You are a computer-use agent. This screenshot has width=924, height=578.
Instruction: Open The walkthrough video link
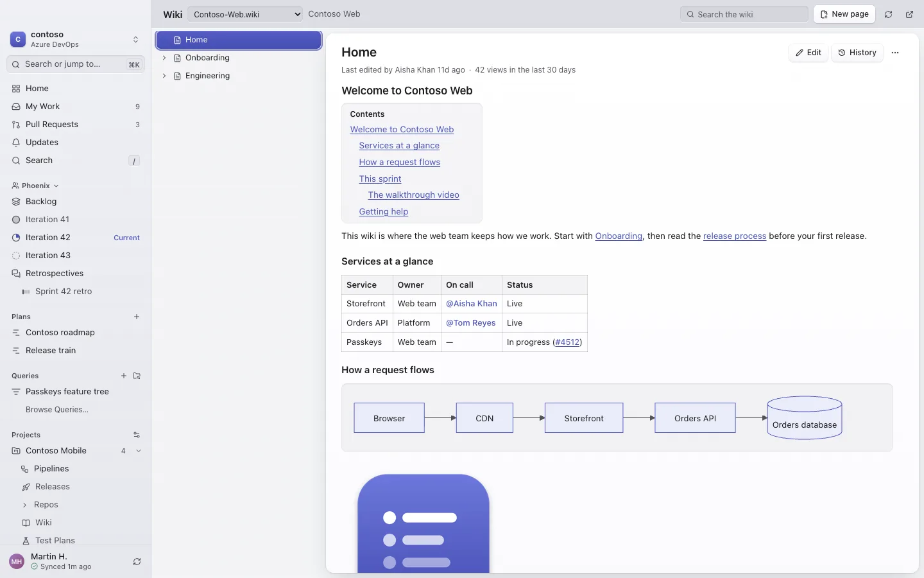pyautogui.click(x=413, y=195)
